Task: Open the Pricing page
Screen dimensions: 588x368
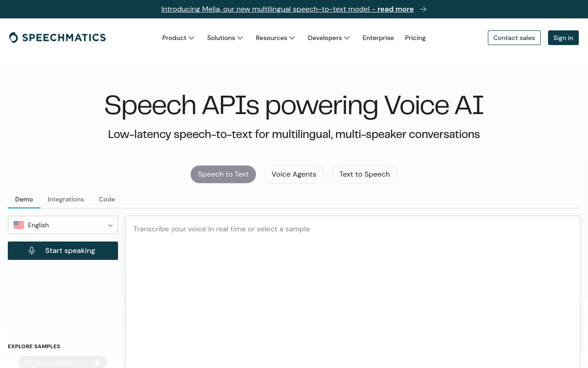Action: coord(415,38)
